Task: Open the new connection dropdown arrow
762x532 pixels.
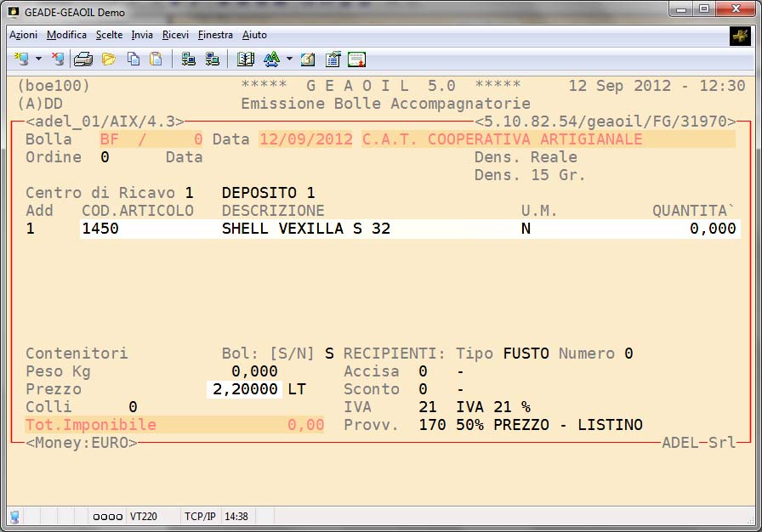Action: (x=38, y=59)
